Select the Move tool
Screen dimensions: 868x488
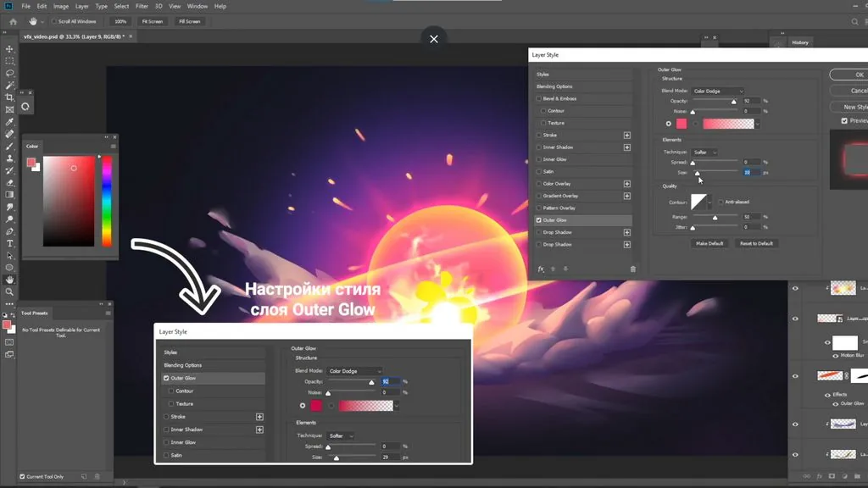(9, 48)
